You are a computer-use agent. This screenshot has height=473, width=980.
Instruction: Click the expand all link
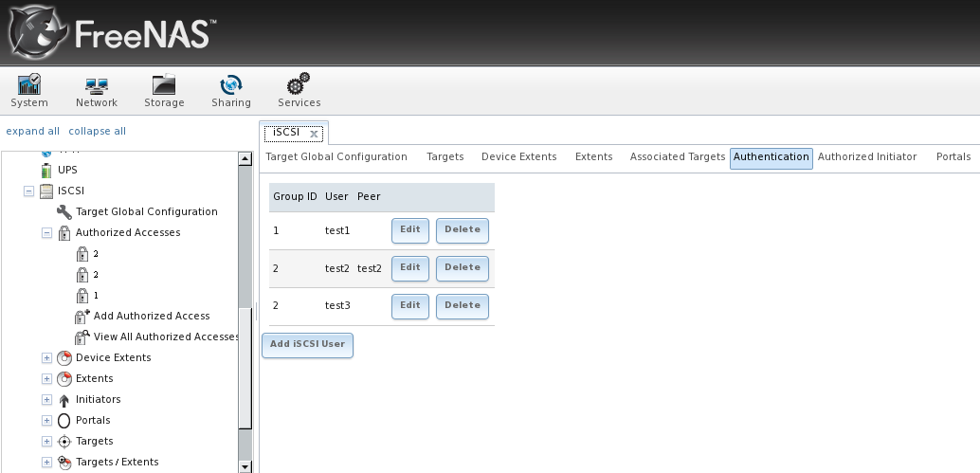tap(32, 131)
